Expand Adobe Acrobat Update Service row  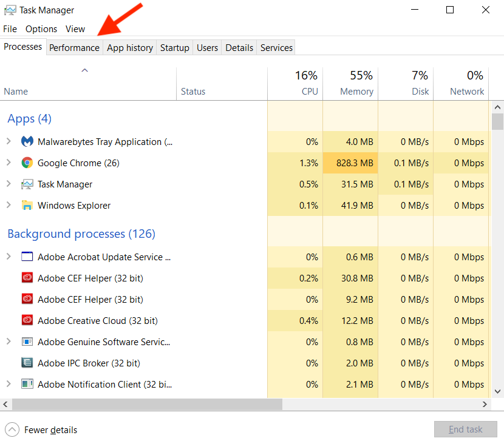9,257
